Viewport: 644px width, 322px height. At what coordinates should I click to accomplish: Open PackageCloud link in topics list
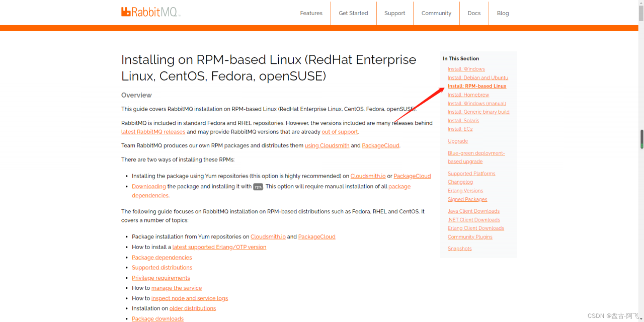coord(317,236)
